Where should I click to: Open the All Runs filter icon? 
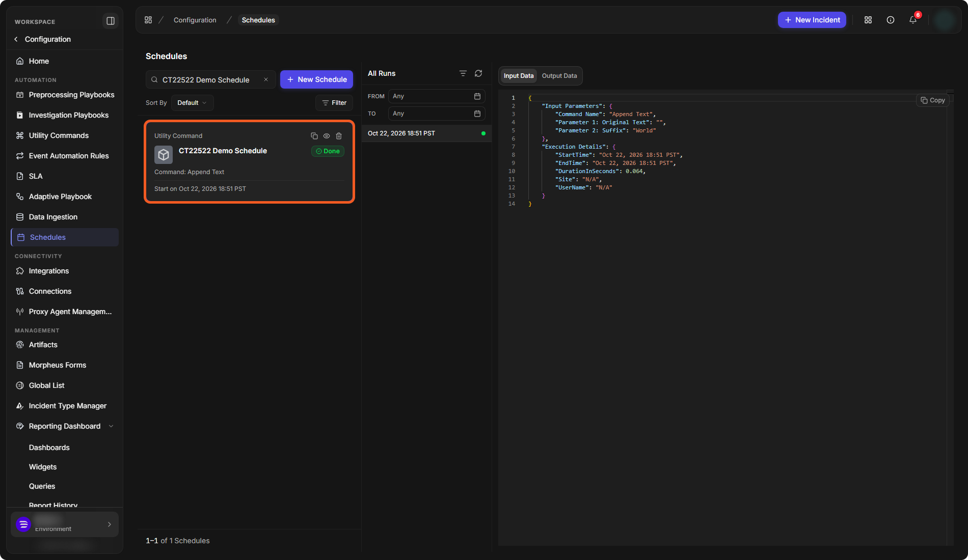point(463,73)
